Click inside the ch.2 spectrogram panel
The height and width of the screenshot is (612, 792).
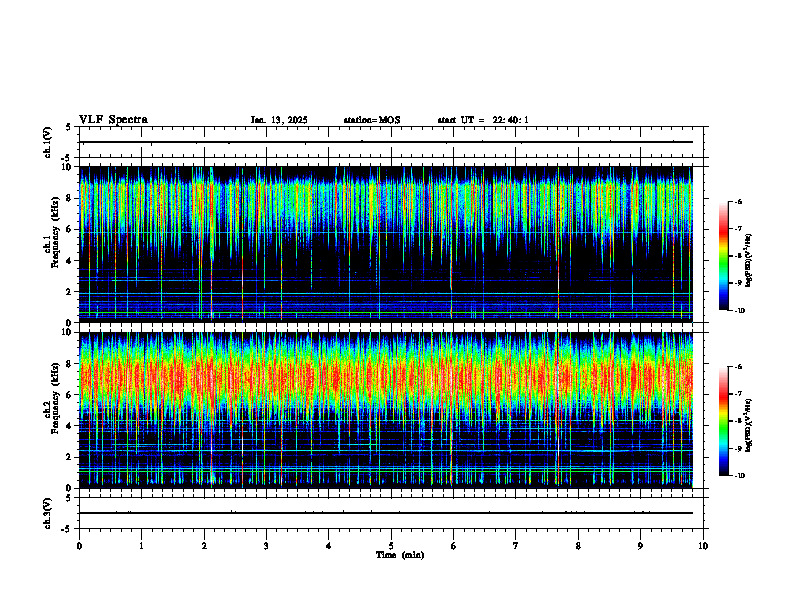pos(386,410)
